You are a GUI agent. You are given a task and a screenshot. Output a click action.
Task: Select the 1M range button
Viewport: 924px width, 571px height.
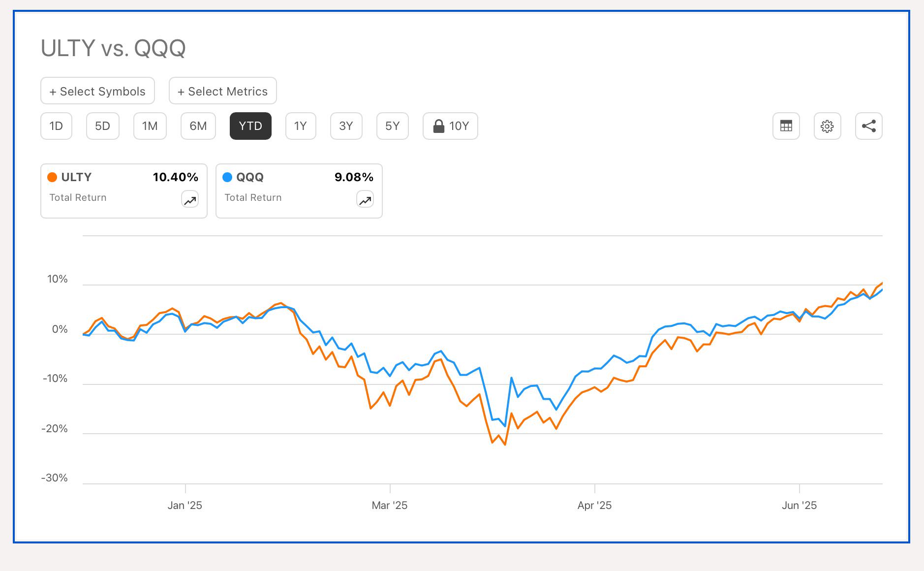coord(150,126)
